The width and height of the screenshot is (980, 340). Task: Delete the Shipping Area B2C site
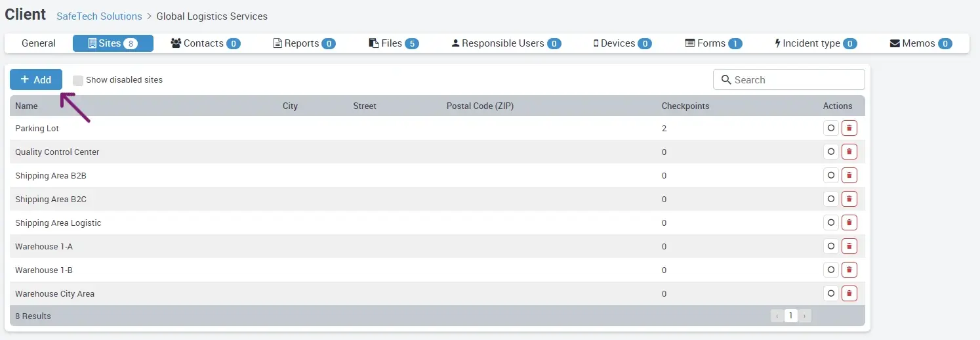coord(849,199)
